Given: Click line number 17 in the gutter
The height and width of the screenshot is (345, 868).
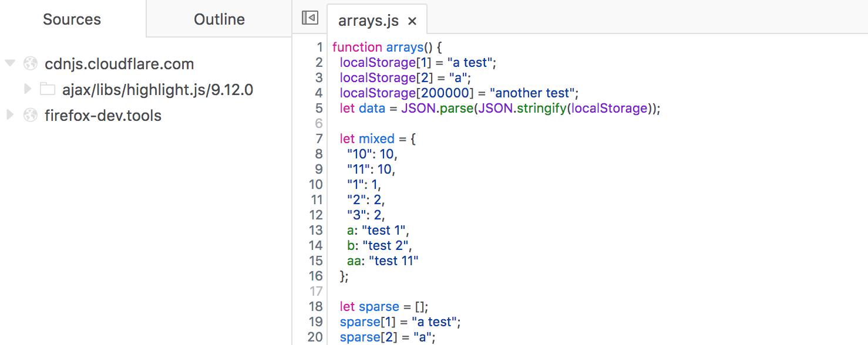Looking at the screenshot, I should (316, 291).
